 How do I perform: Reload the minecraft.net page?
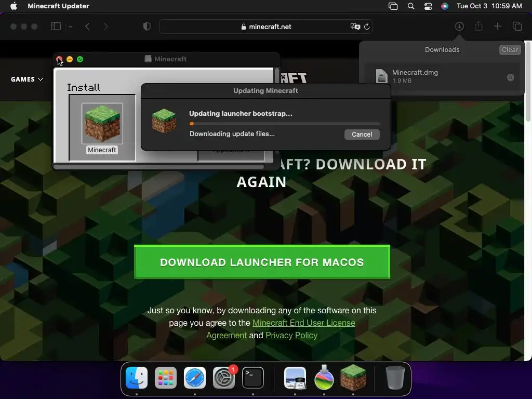point(367,26)
